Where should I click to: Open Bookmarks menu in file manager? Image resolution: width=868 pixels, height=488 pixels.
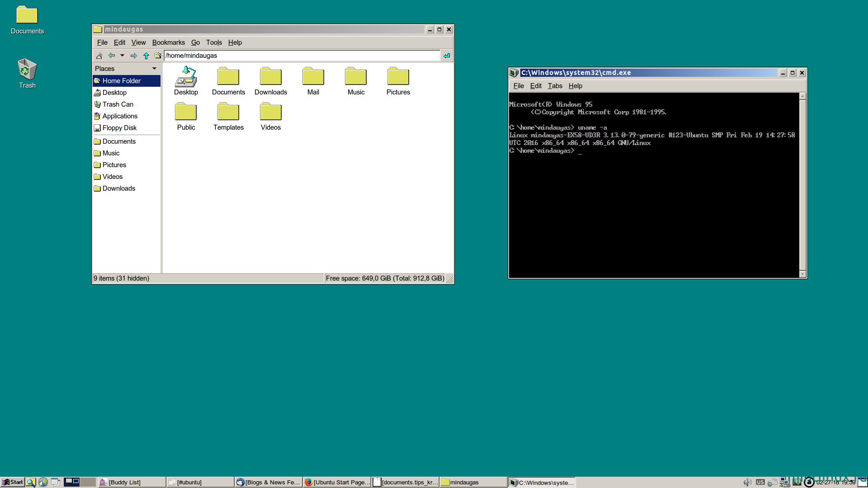click(x=168, y=42)
